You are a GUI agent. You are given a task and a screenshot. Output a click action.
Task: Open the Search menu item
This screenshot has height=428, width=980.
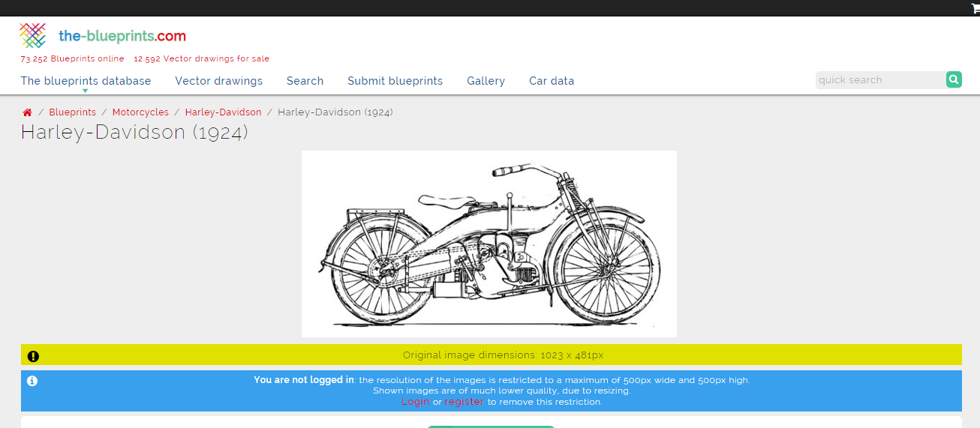305,81
